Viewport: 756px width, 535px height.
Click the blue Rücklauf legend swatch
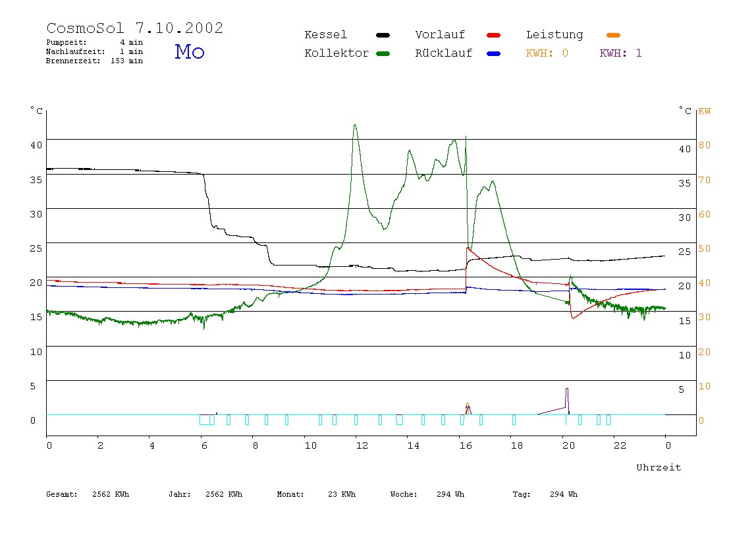[x=494, y=53]
